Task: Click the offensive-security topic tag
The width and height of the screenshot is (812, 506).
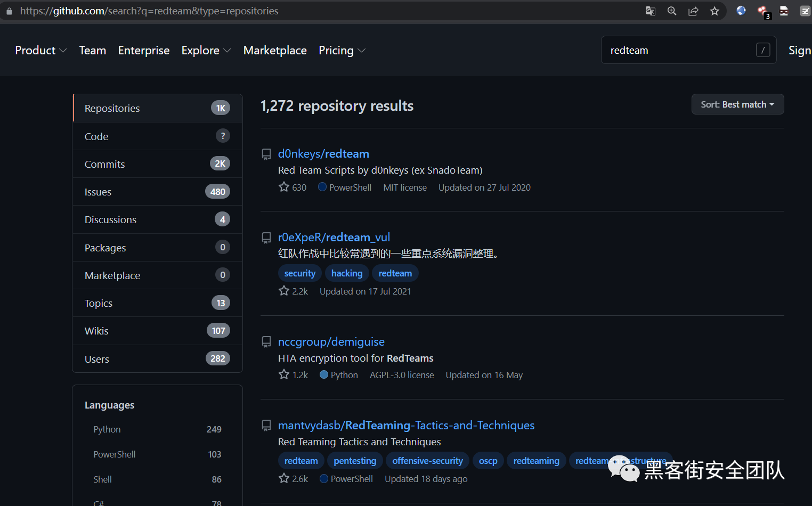Action: point(428,461)
